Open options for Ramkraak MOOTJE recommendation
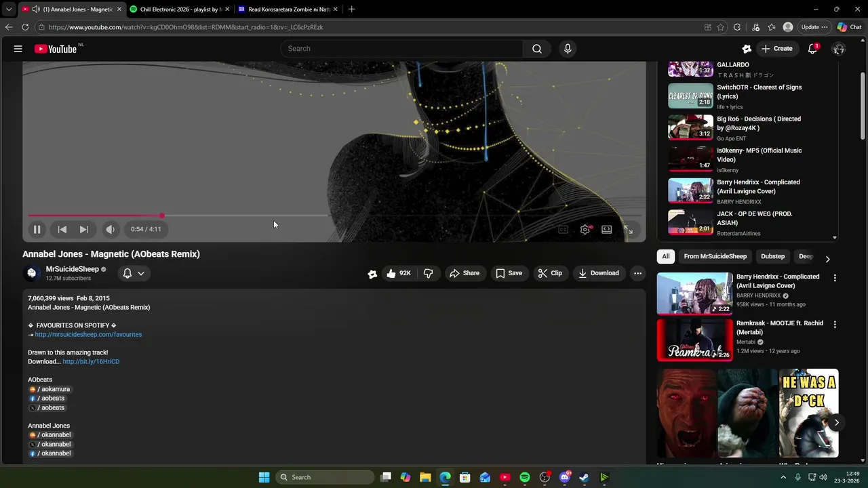The image size is (868, 488). 835,325
